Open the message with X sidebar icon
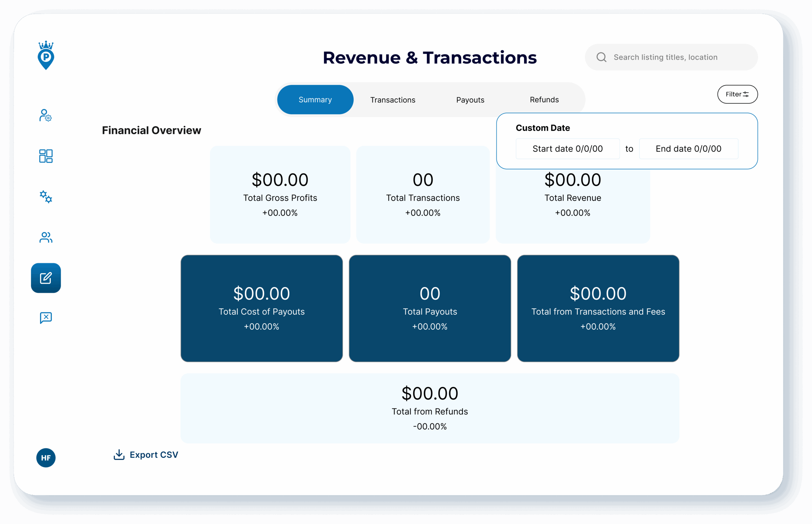This screenshot has height=524, width=812. [46, 318]
